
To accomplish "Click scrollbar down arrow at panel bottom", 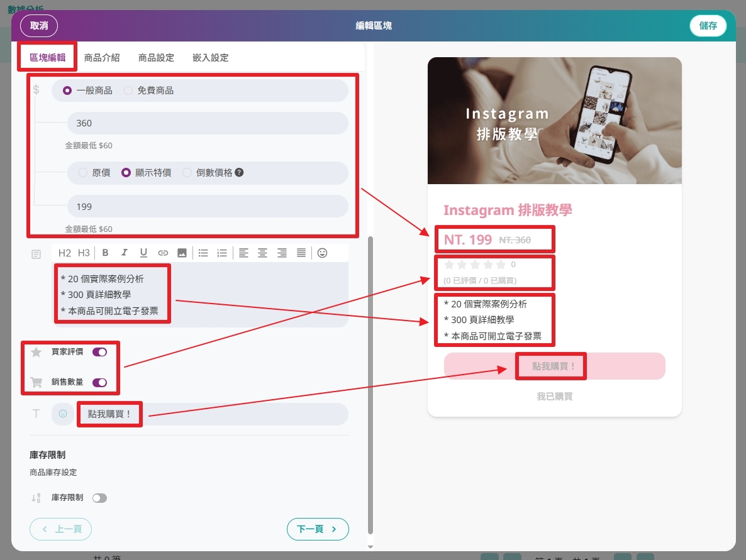I will click(370, 547).
